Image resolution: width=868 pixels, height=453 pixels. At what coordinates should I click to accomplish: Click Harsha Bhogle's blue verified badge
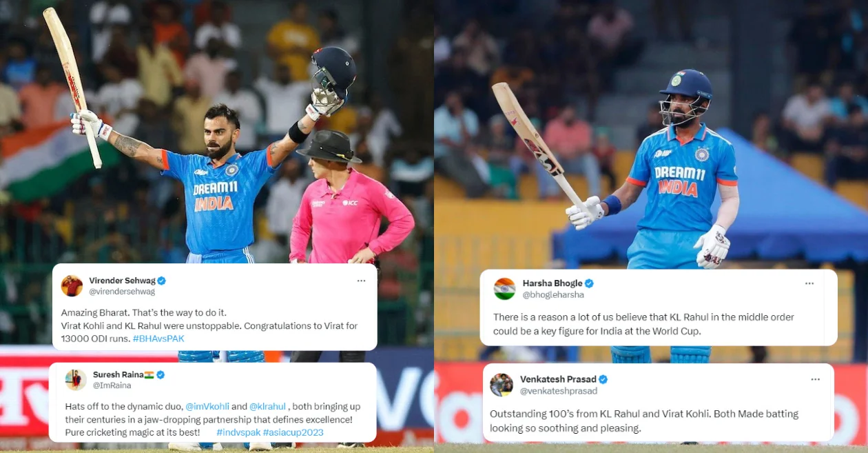(589, 283)
